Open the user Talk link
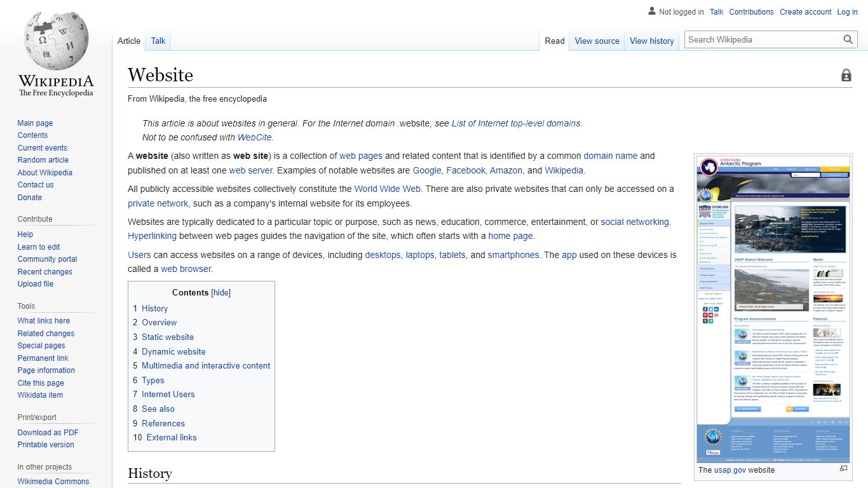The height and width of the screenshot is (488, 868). [717, 12]
